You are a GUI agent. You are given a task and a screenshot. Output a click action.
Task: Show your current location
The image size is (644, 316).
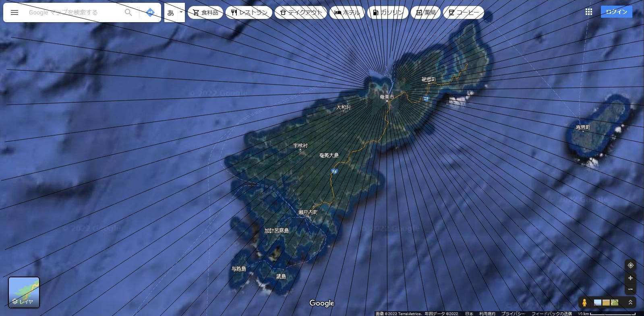point(631,265)
